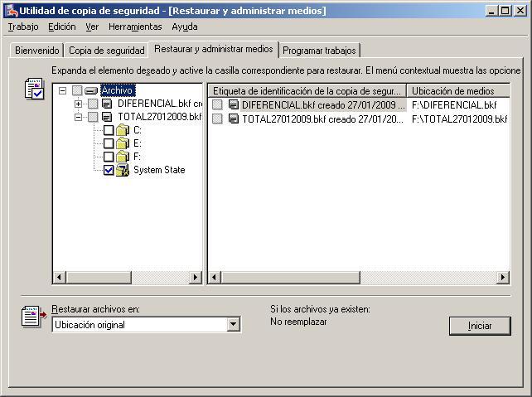Click the C: drive folder icon
The height and width of the screenshot is (397, 532).
(122, 130)
